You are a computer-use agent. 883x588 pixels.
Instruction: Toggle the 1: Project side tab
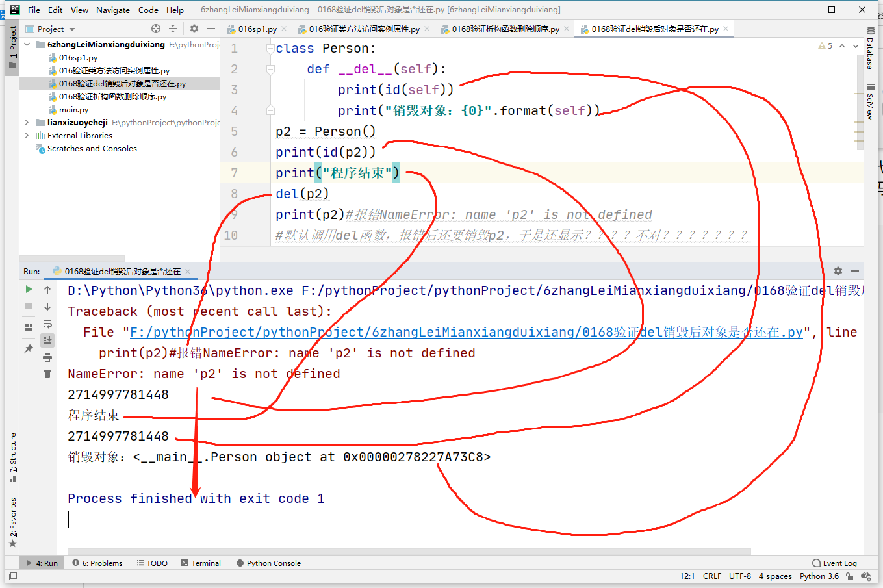12,47
